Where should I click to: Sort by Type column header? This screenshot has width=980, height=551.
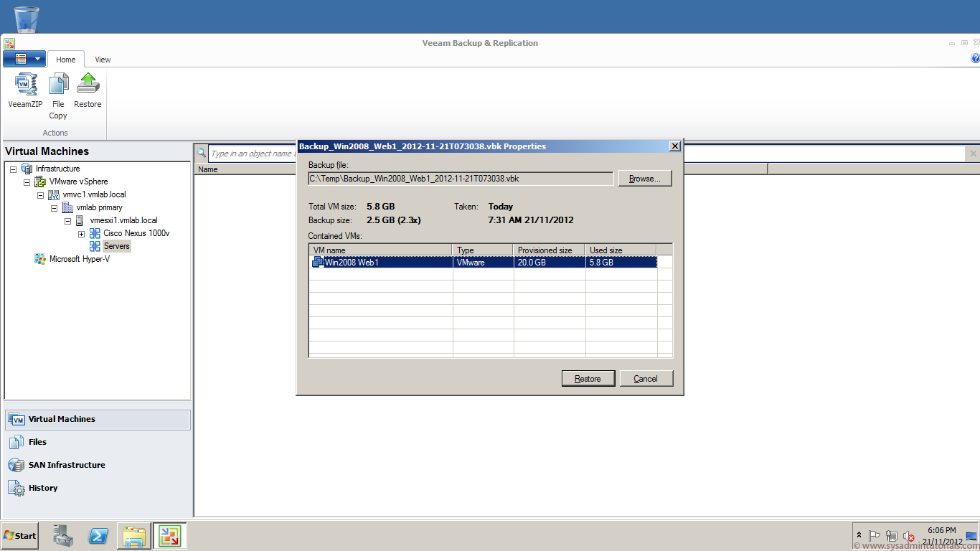483,250
